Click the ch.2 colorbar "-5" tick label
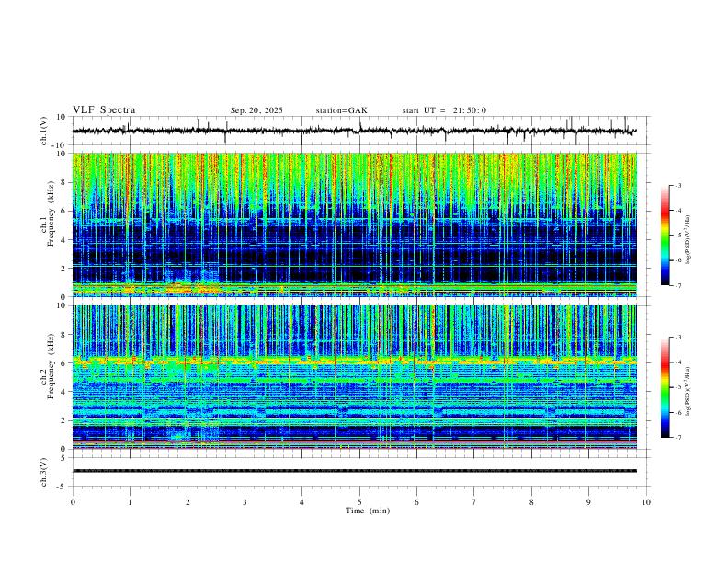This screenshot has height=563, width=728. tap(677, 387)
